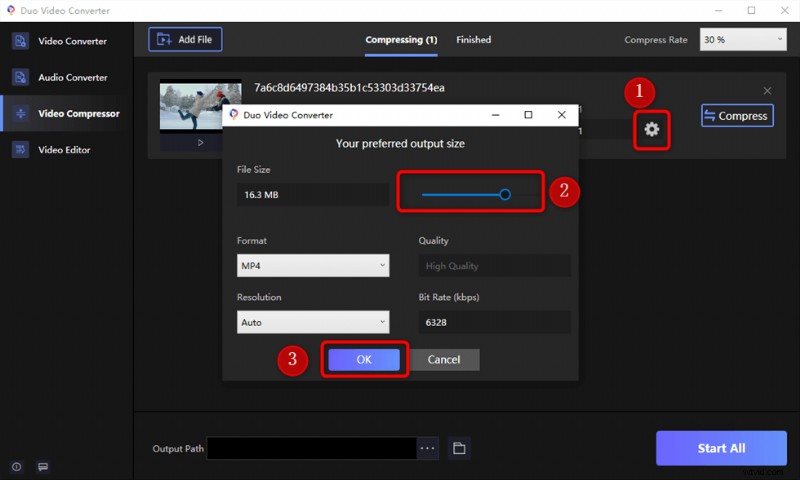Minimize the main Duo Video Converter window
This screenshot has height=480, width=800.
click(718, 10)
